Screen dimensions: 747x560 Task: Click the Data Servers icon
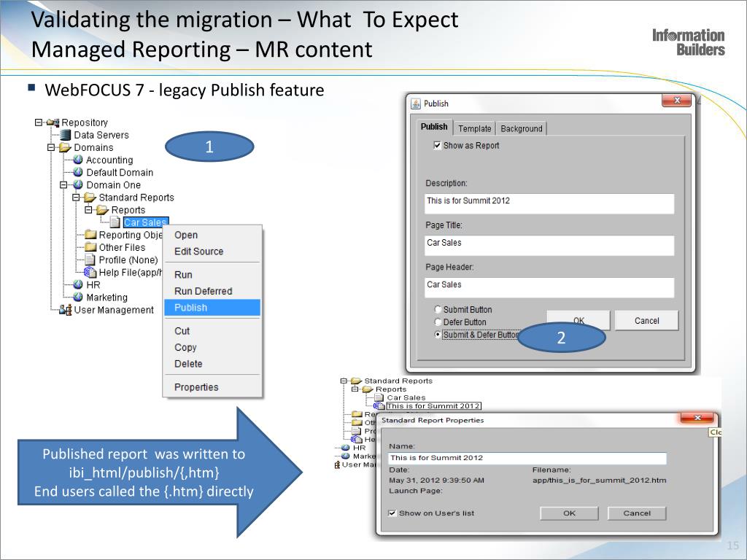point(65,135)
